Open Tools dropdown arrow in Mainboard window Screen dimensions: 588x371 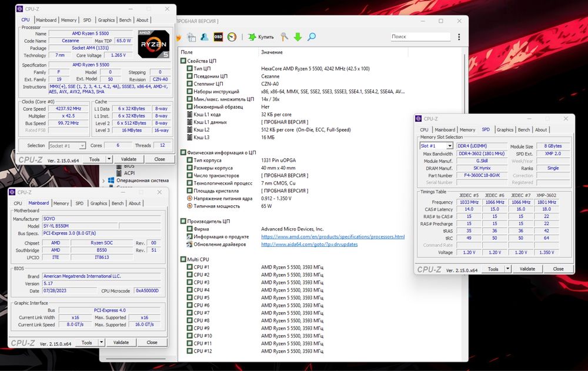tap(101, 343)
